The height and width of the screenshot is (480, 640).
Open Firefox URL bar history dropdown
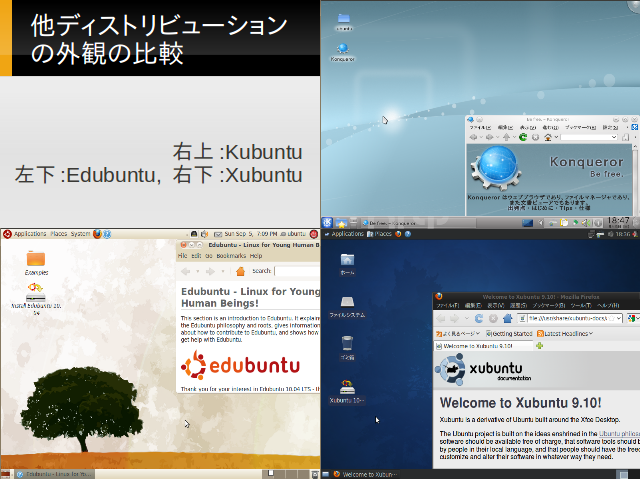pos(619,318)
